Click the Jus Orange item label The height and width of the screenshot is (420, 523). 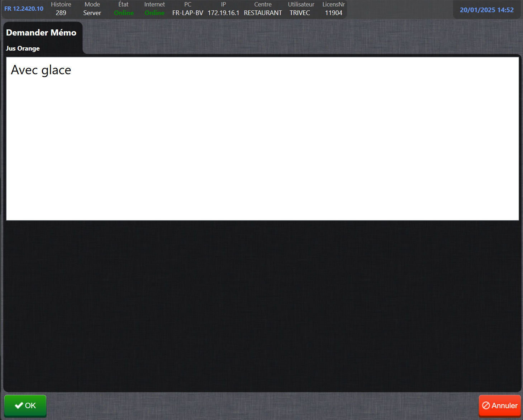click(x=23, y=48)
